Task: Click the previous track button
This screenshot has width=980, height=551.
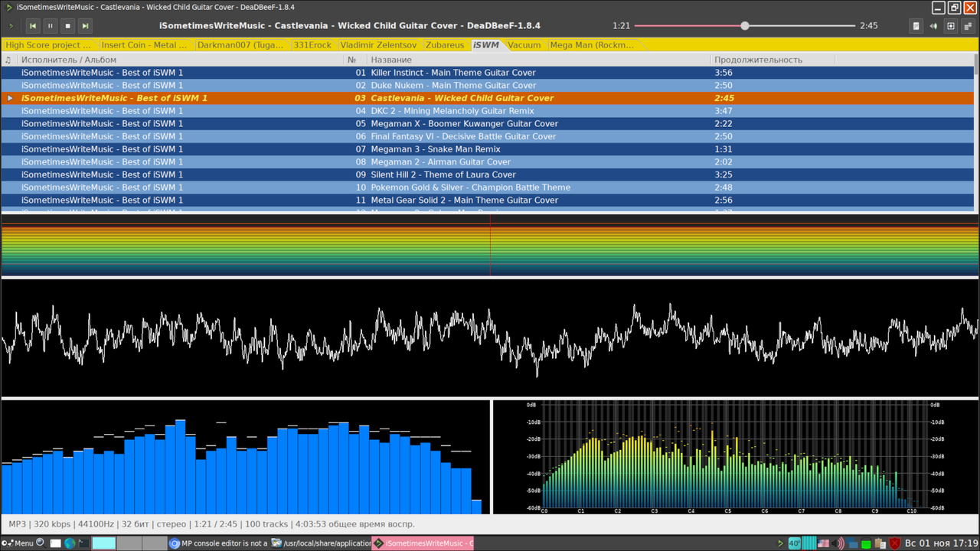Action: coord(33,25)
